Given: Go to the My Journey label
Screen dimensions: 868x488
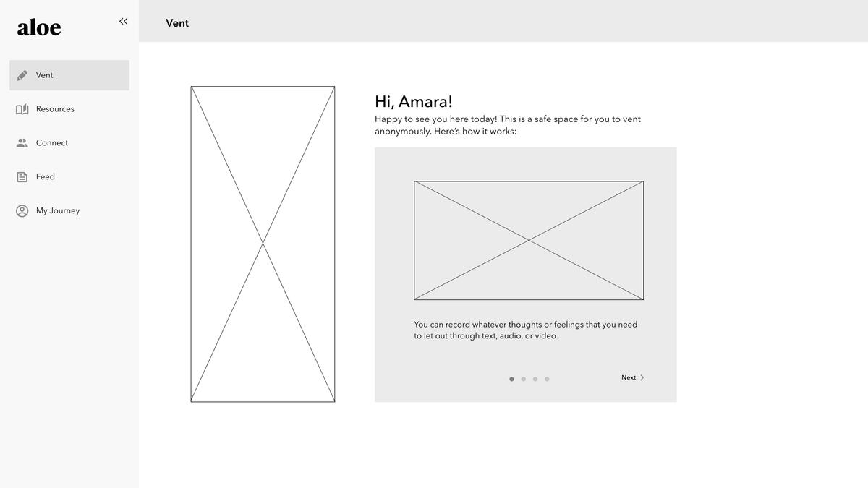Looking at the screenshot, I should click(58, 211).
